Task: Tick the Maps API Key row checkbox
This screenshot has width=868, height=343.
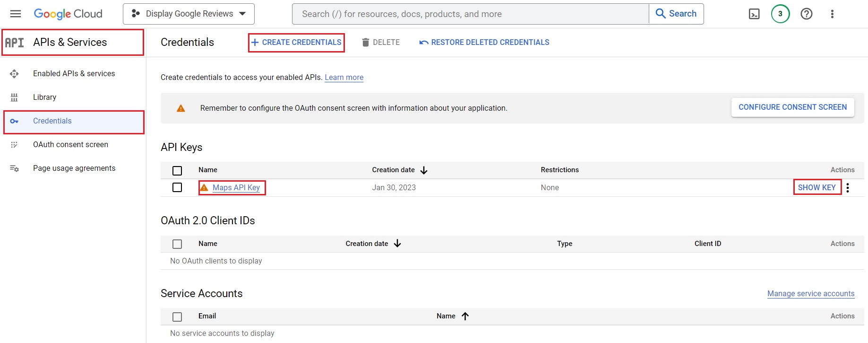Action: click(177, 187)
